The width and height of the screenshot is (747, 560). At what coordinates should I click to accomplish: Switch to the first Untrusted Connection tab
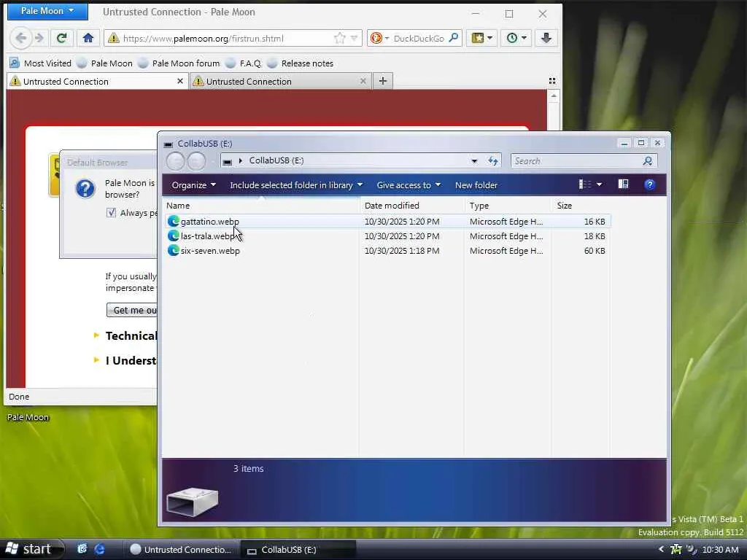[97, 81]
